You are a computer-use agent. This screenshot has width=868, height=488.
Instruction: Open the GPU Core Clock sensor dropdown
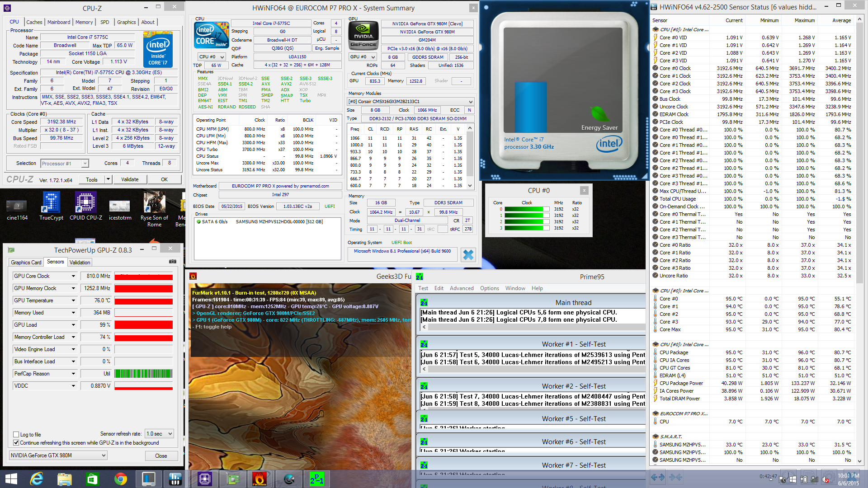73,276
